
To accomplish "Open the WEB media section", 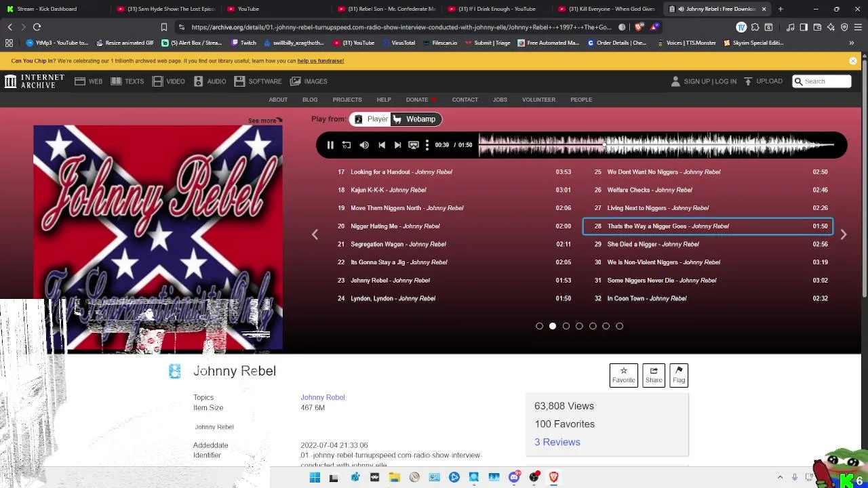I will point(89,81).
